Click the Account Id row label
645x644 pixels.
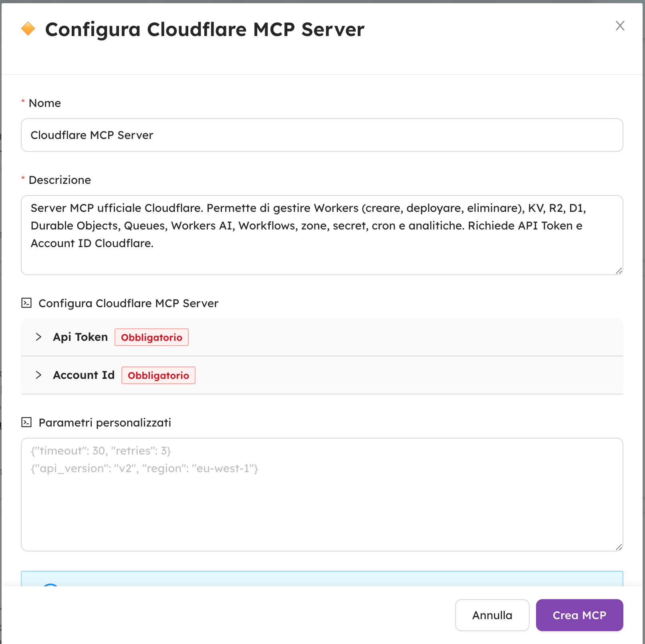[x=84, y=375]
